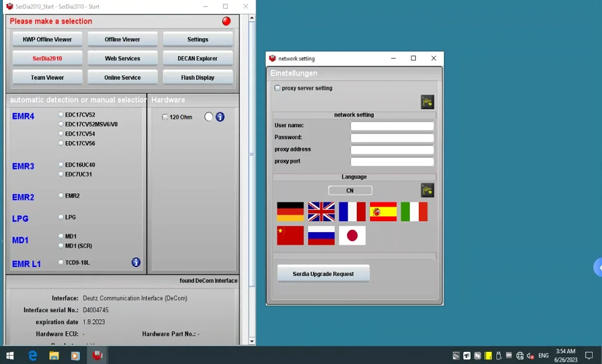The height and width of the screenshot is (364, 602).
Task: Select the EDC17CV52MSV6/V8 option
Action: click(61, 124)
